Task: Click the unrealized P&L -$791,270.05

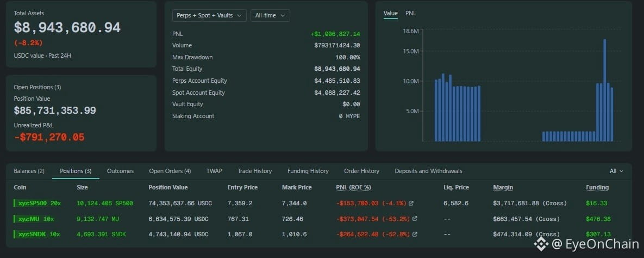Action: click(x=49, y=137)
